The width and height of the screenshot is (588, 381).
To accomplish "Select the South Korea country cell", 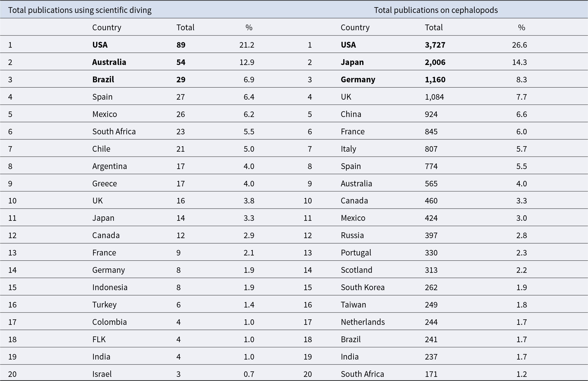I will (362, 287).
